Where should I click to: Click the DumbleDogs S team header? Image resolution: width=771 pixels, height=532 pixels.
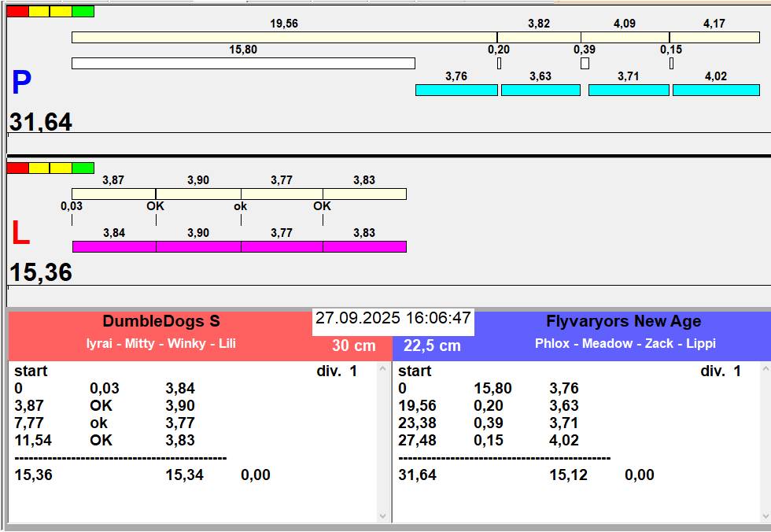[161, 321]
